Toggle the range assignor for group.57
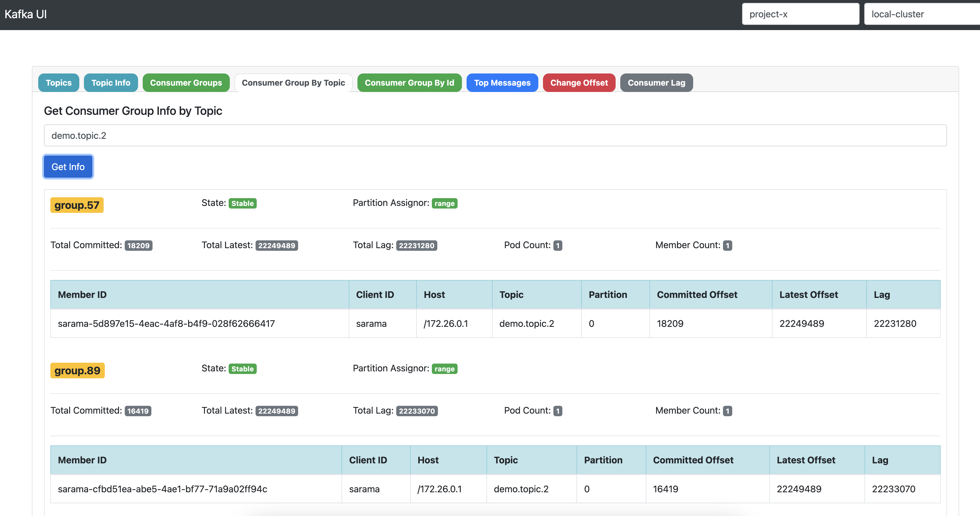The height and width of the screenshot is (516, 980). point(445,203)
